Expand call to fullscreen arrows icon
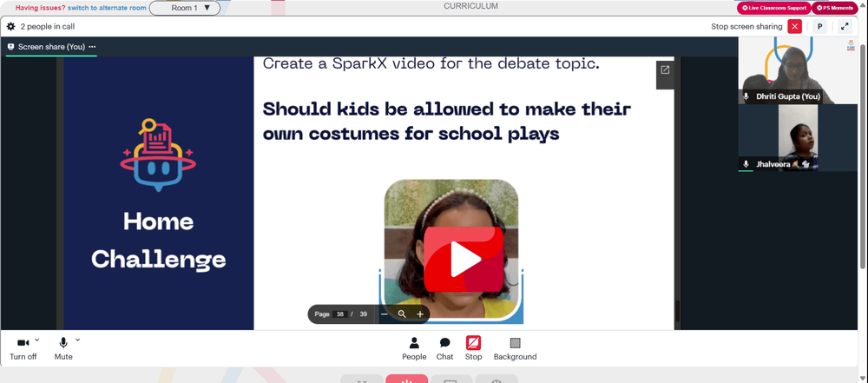Image resolution: width=868 pixels, height=383 pixels. click(845, 26)
